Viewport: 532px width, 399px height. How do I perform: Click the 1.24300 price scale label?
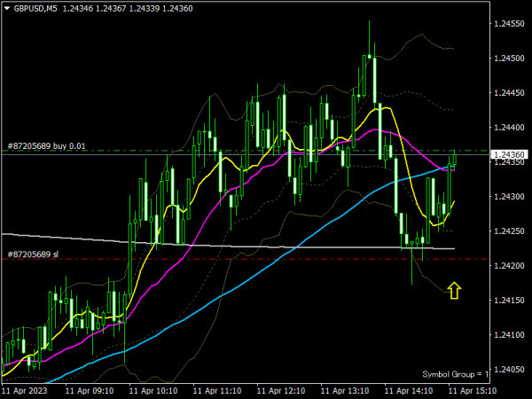[509, 197]
